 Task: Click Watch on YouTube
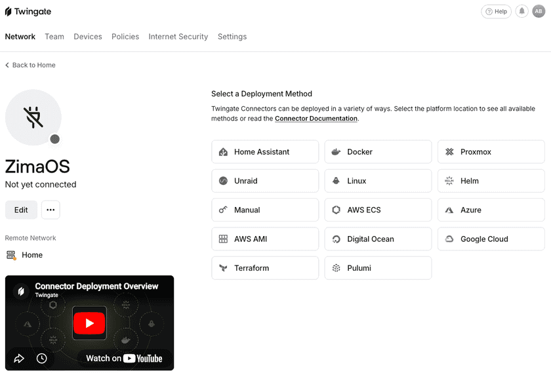pyautogui.click(x=124, y=359)
